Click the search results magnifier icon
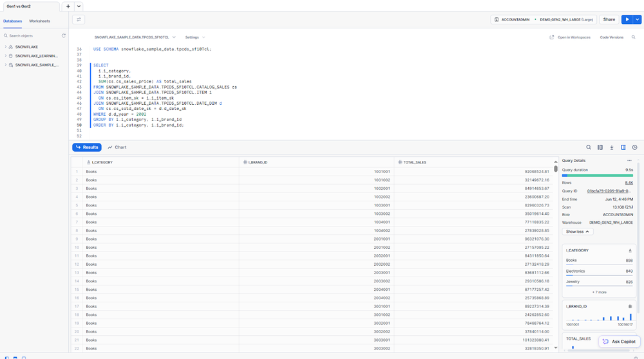644x359 pixels. [588, 147]
